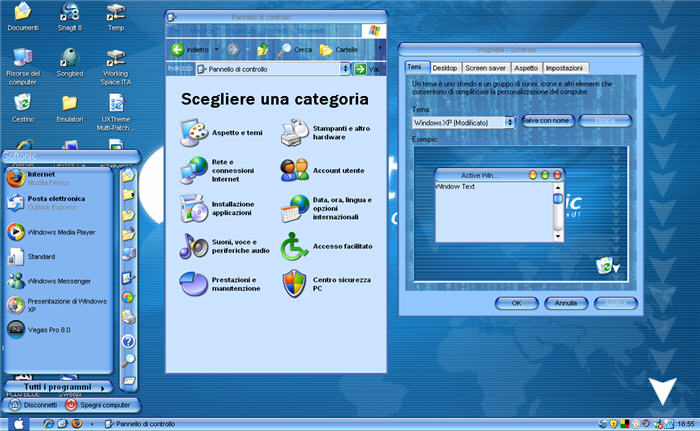This screenshot has width=700, height=431.
Task: Click the Spegni computer button
Action: [x=98, y=405]
